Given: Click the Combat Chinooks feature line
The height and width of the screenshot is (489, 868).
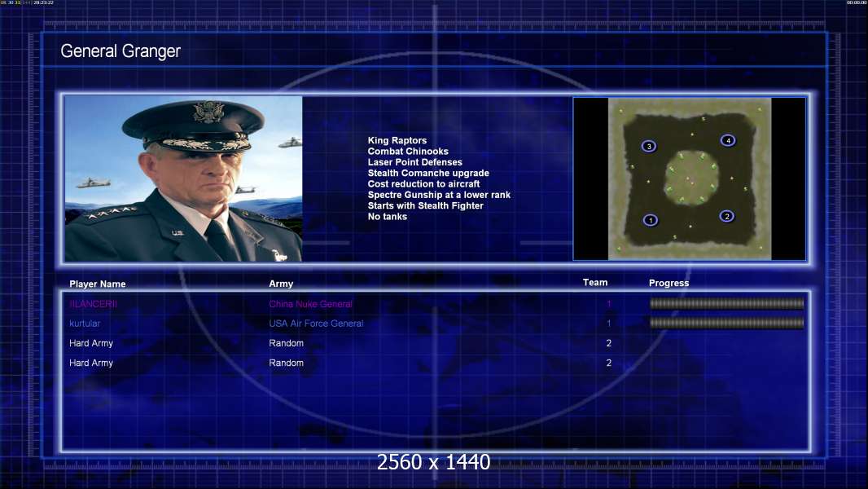Looking at the screenshot, I should click(408, 152).
